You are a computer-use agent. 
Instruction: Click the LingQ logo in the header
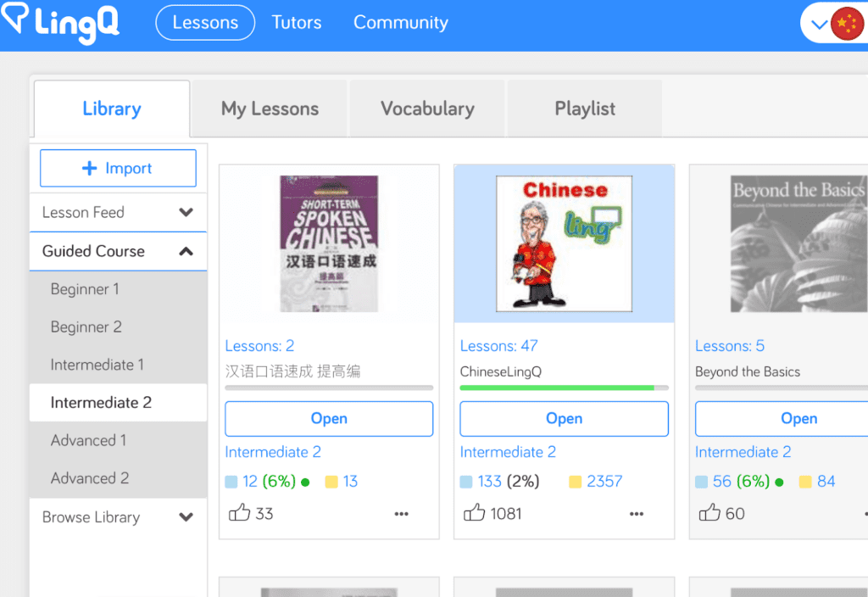pos(61,23)
